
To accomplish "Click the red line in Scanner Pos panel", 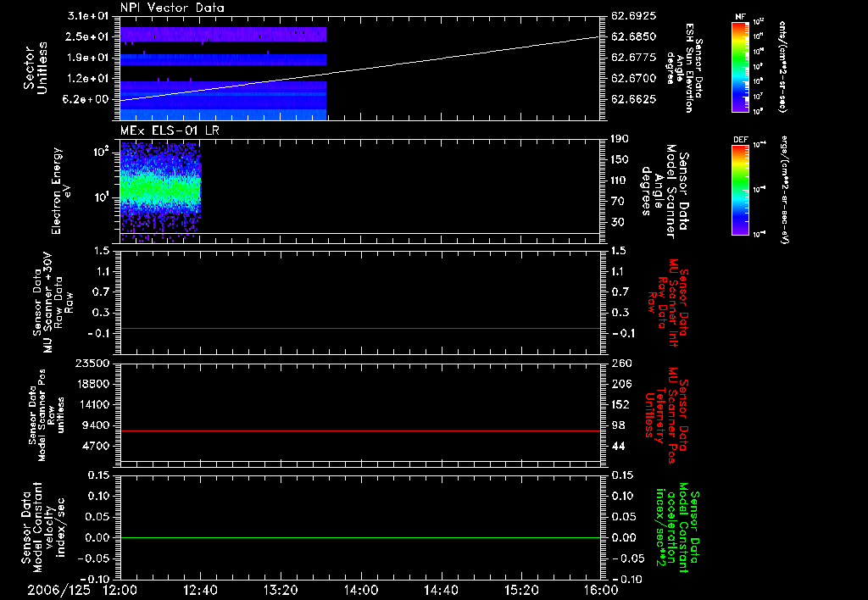I will pyautogui.click(x=360, y=431).
